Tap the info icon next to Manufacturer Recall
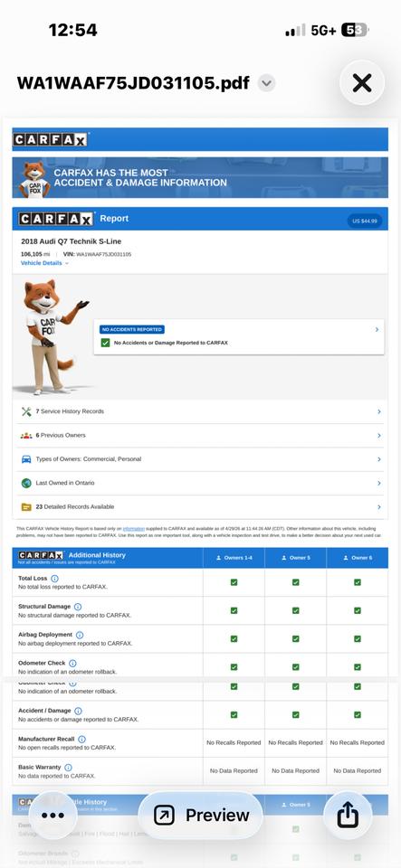401x868 pixels. (81, 739)
